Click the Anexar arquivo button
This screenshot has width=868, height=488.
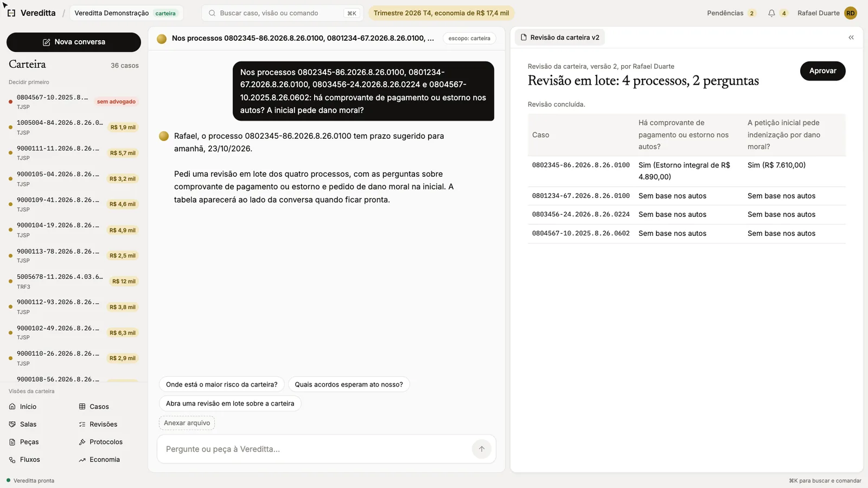click(187, 423)
